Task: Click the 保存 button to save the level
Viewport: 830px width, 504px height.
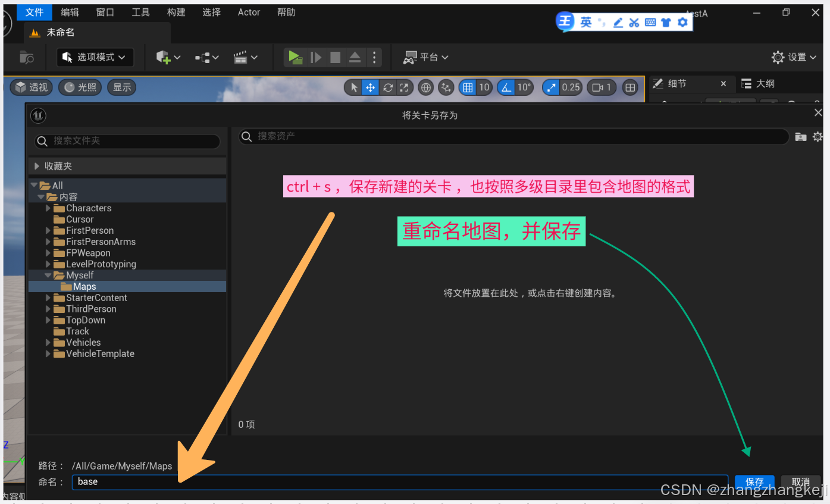Action: (x=754, y=482)
